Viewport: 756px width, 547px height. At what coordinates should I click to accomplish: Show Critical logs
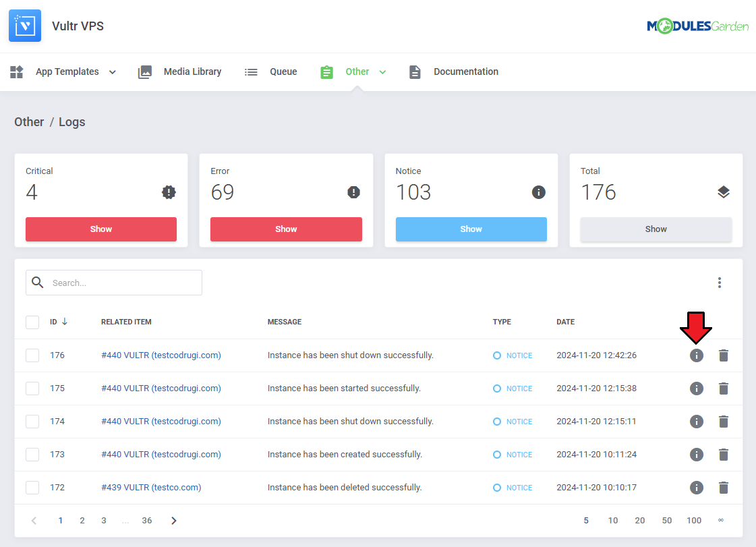point(101,229)
